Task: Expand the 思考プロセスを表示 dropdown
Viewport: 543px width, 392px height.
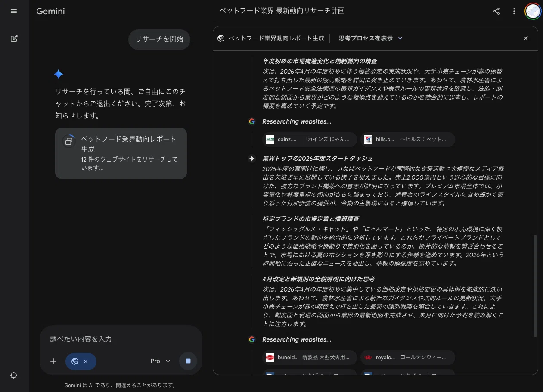Action: tap(370, 38)
